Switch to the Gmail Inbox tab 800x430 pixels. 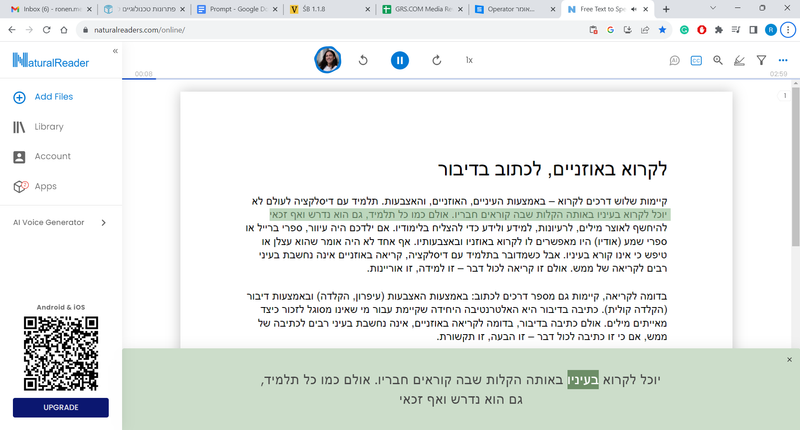[52, 9]
